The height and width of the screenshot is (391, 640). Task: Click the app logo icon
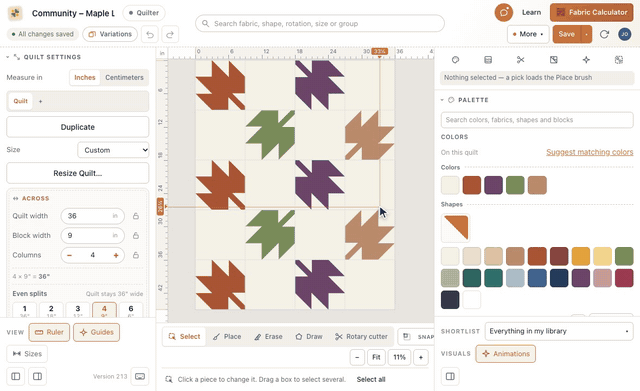[15, 13]
